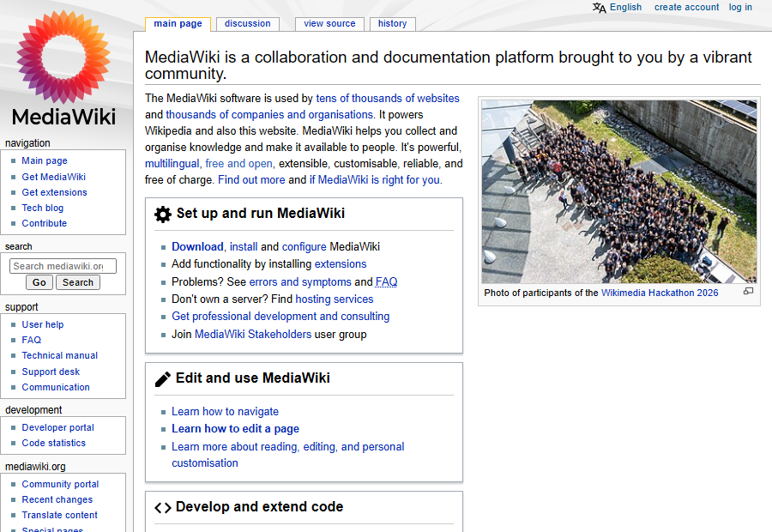This screenshot has height=532, width=772.
Task: Open Contribute sidebar link
Action: pos(45,223)
